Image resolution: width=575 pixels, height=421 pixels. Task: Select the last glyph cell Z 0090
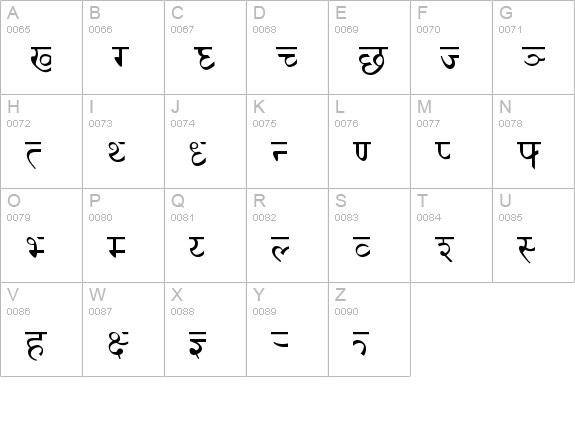tap(369, 330)
